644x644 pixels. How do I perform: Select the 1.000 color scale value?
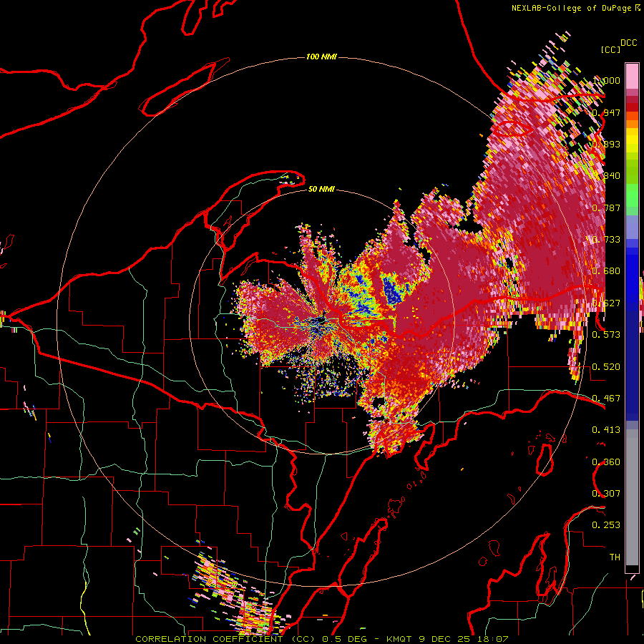[606, 80]
